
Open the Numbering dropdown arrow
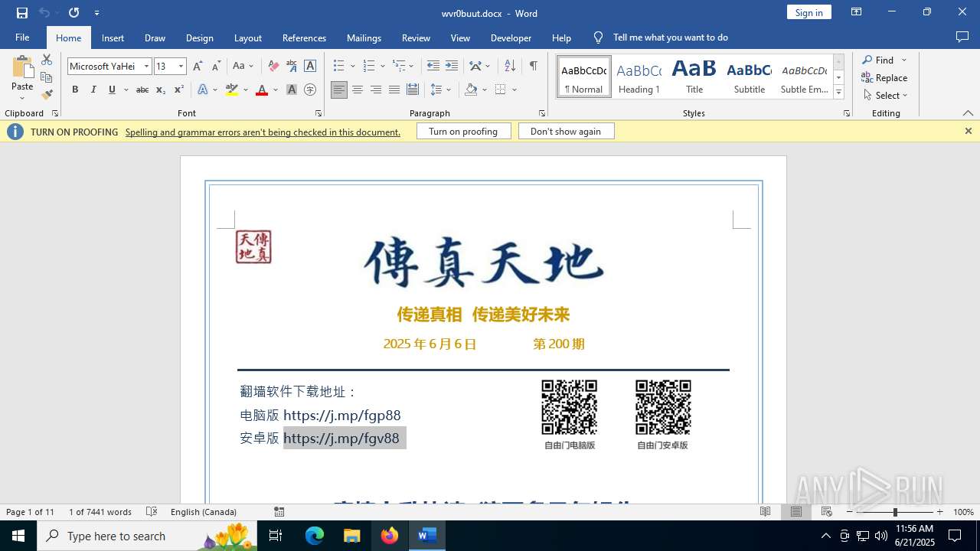pyautogui.click(x=383, y=67)
